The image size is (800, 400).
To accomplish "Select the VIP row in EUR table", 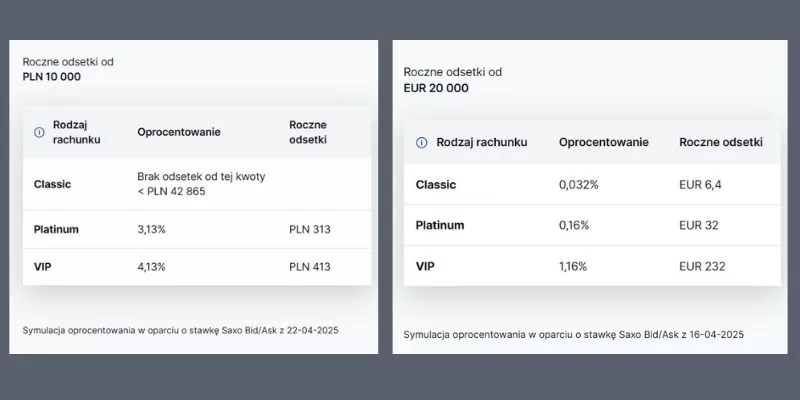I will point(592,266).
